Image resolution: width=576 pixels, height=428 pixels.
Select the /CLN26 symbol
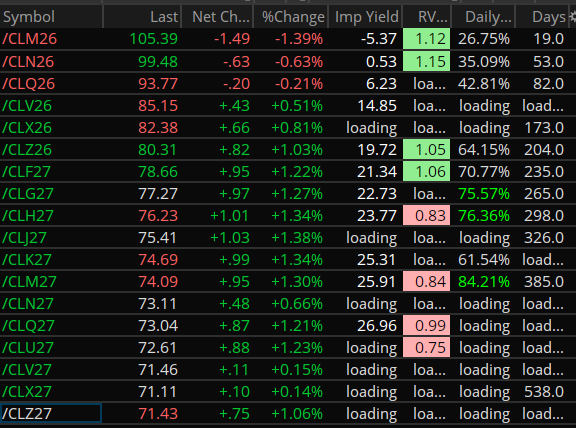click(28, 61)
